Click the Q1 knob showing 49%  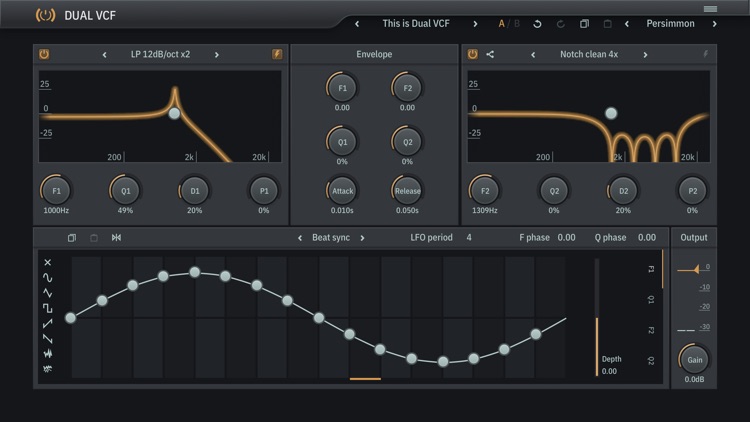(125, 190)
